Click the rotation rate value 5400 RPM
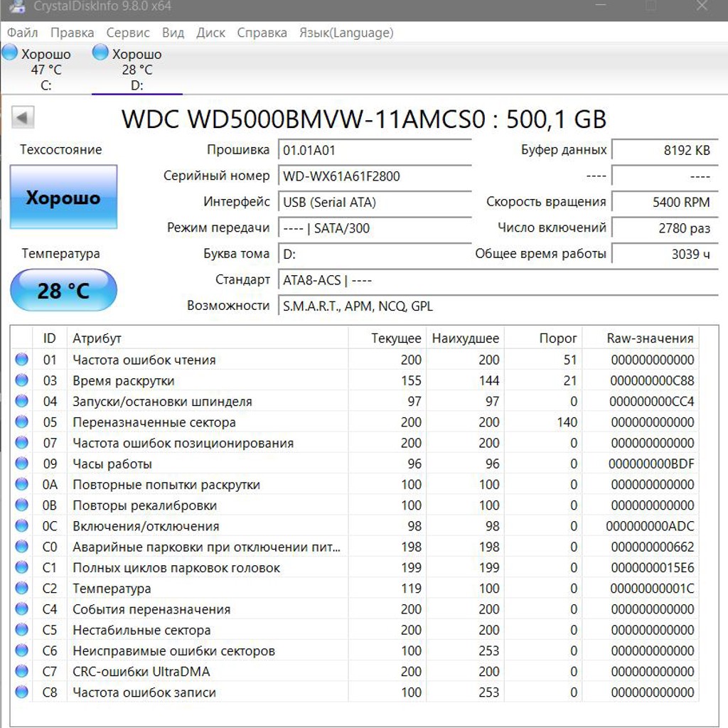Image resolution: width=728 pixels, height=728 pixels. (x=665, y=203)
